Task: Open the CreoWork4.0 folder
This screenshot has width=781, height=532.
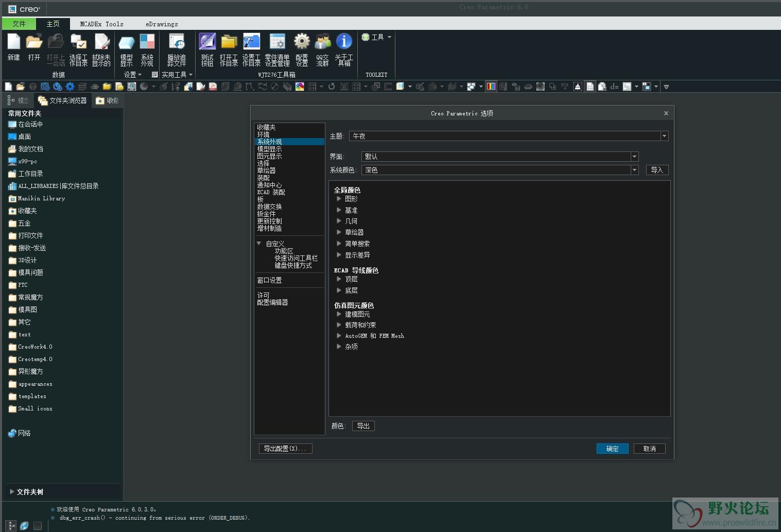Action: click(30, 347)
